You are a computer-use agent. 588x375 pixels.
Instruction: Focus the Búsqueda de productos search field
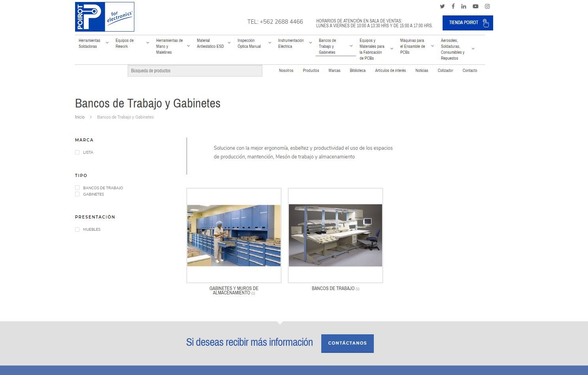click(195, 71)
